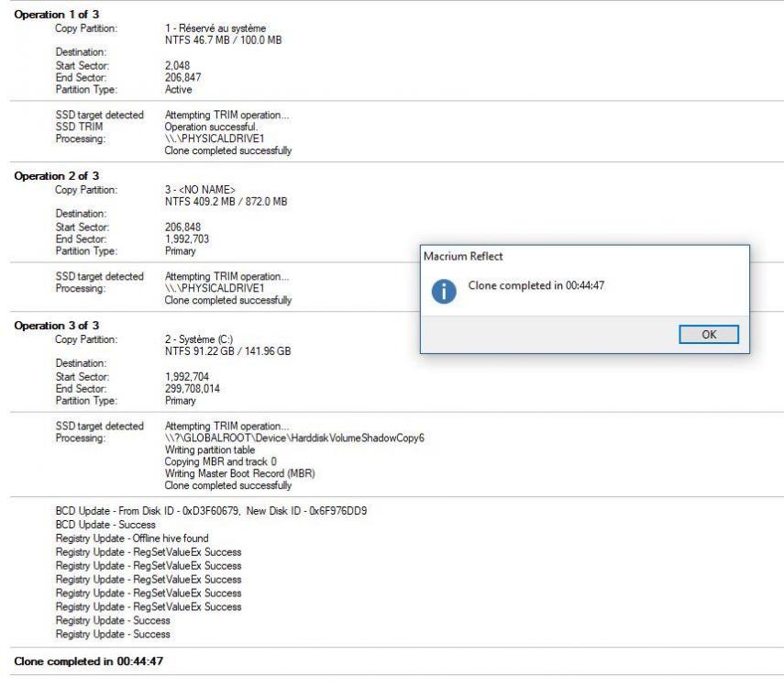Click 'NTFS 409.2 MB / 872.0 MB' value

[x=226, y=202]
